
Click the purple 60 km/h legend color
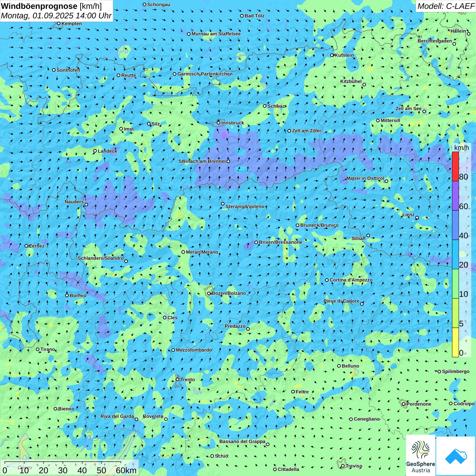click(x=455, y=196)
